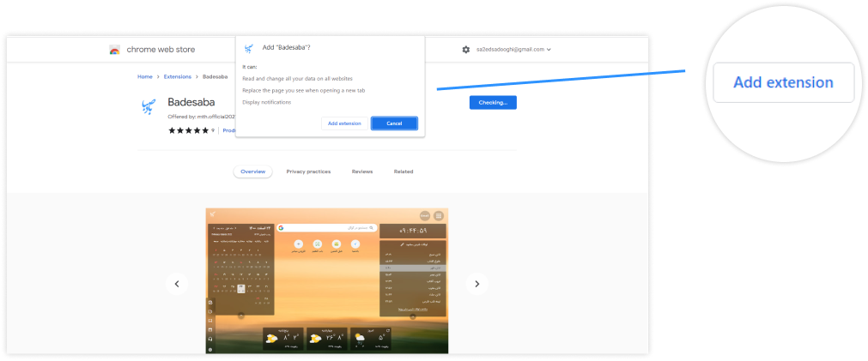
Task: Show the previous screenshot with the left arrow
Action: pyautogui.click(x=177, y=284)
